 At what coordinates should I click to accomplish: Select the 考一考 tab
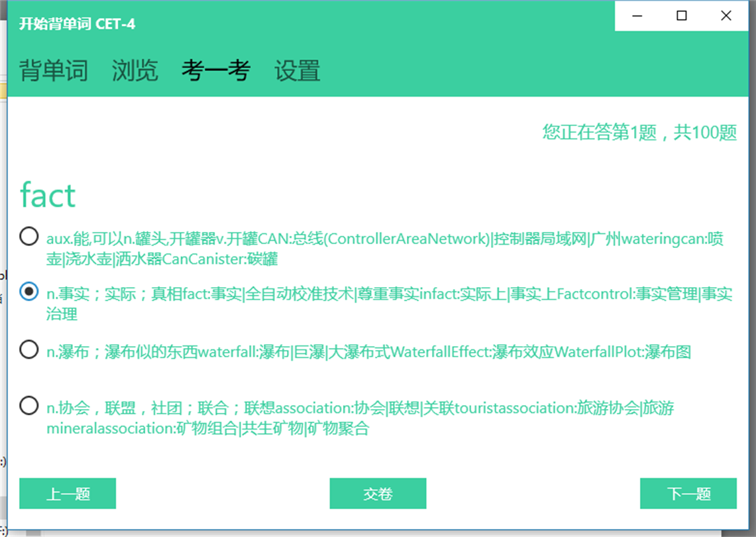(215, 70)
